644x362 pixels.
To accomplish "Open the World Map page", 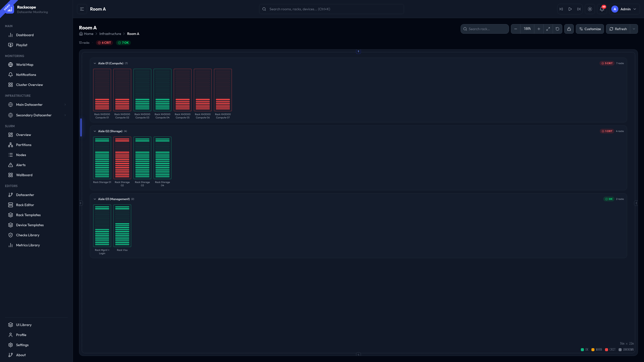I will click(x=25, y=65).
